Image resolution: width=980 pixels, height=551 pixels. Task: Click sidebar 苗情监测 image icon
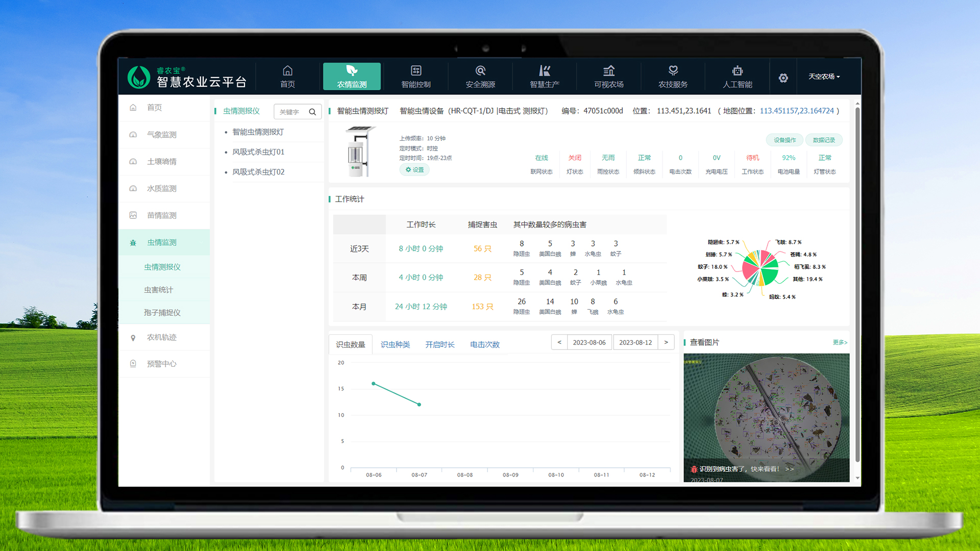coord(133,215)
